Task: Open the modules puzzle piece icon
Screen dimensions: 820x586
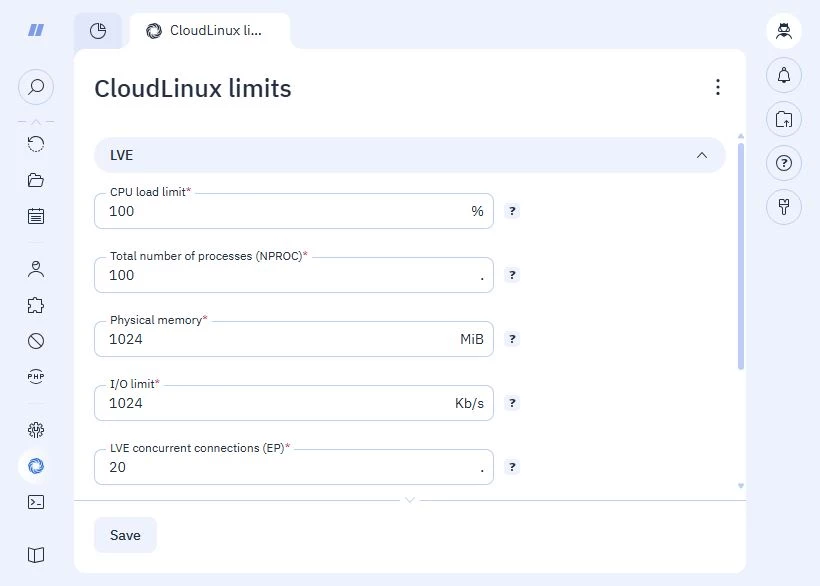Action: (x=36, y=305)
